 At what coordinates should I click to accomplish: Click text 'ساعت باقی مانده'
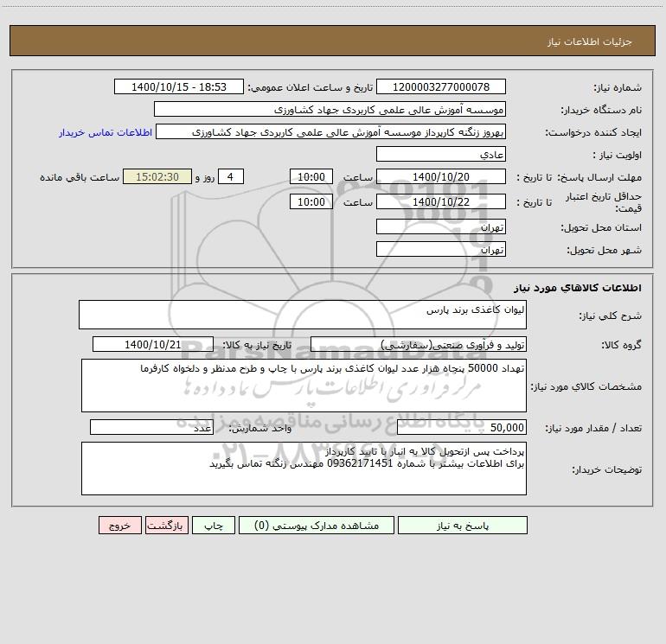[x=80, y=177]
